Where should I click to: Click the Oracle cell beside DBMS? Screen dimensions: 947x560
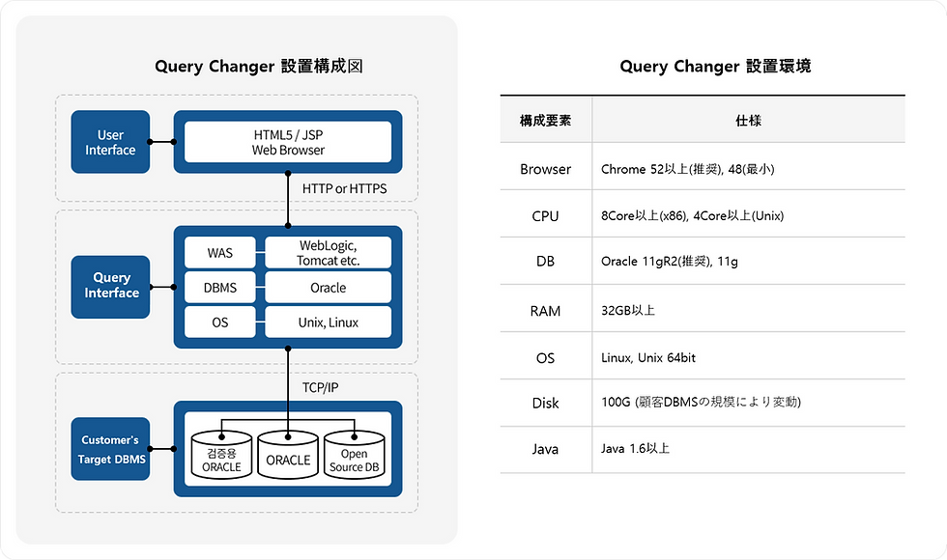click(328, 288)
